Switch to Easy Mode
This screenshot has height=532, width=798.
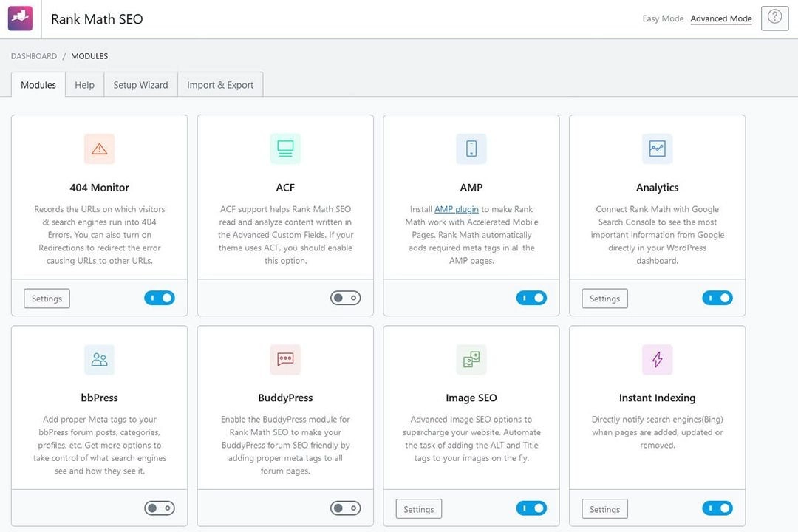pyautogui.click(x=663, y=18)
